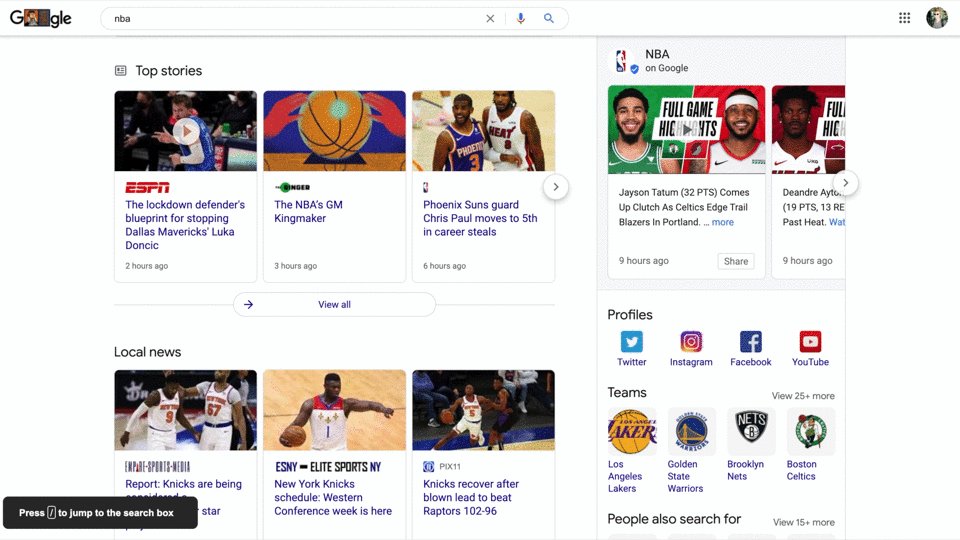Image resolution: width=960 pixels, height=540 pixels.
Task: Select the Brooklyn Nets logo
Action: click(751, 432)
